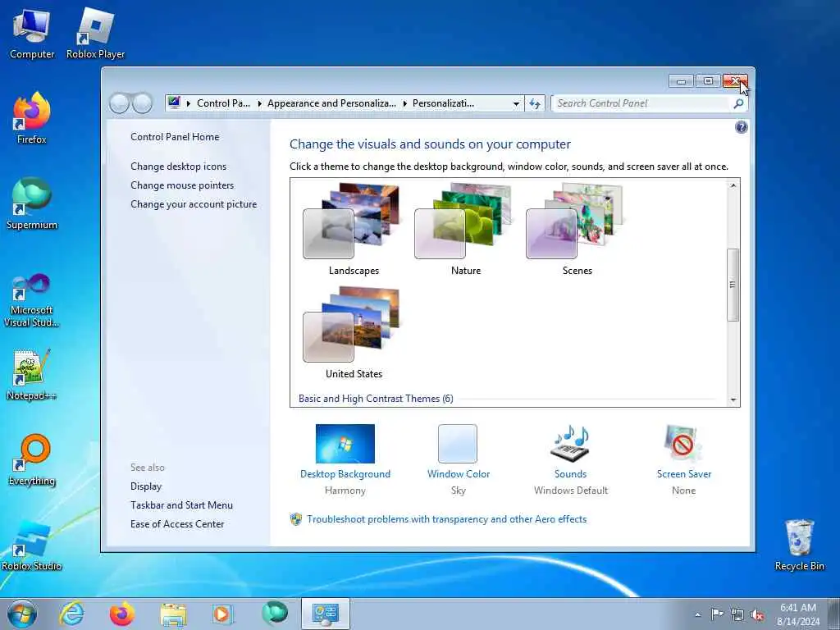Expand the arrow before Control Pa... breadcrumb
Viewport: 840px width, 630px height.
pyautogui.click(x=188, y=104)
